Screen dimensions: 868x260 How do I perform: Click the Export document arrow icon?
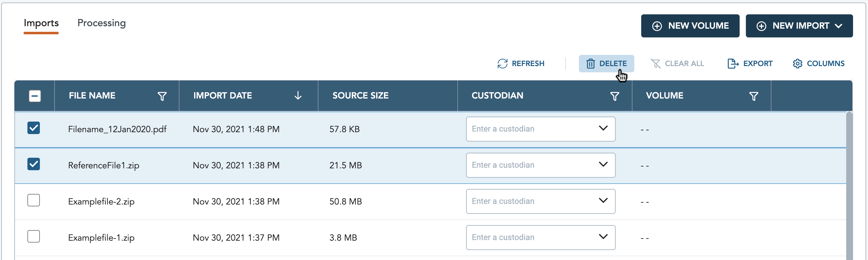(733, 63)
